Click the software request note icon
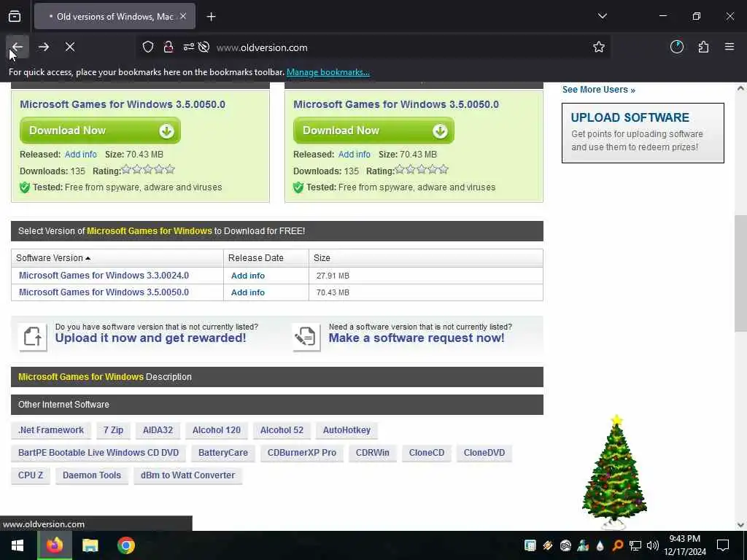The width and height of the screenshot is (747, 560). (306, 337)
